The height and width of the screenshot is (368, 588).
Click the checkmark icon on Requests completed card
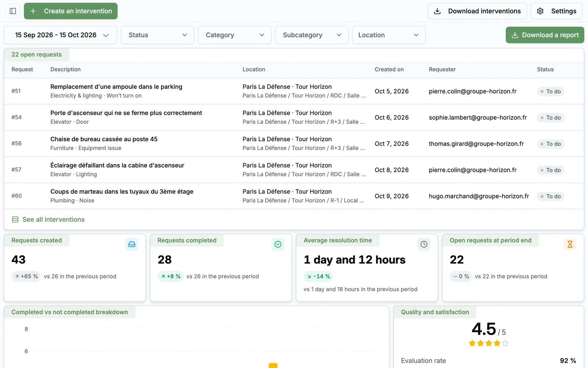pyautogui.click(x=278, y=244)
